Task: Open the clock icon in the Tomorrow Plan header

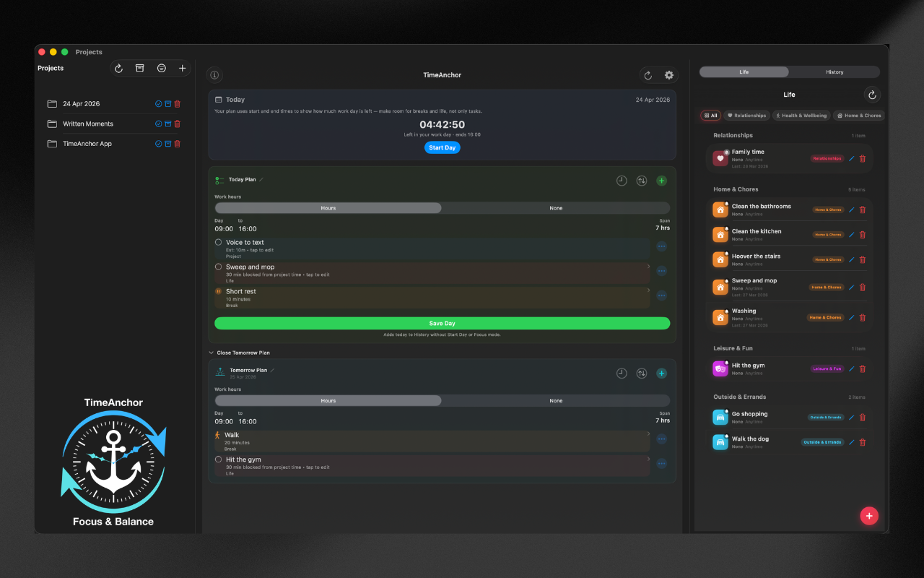Action: coord(622,374)
